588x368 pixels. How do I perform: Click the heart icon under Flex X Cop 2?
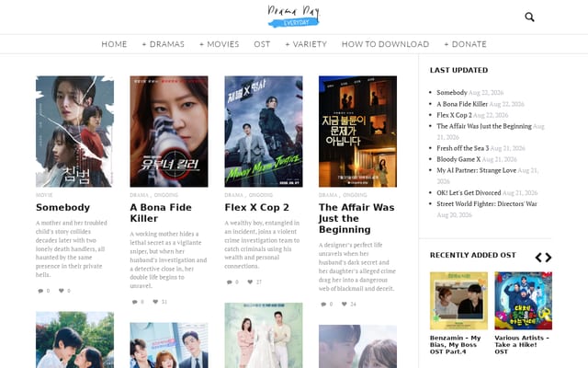tap(250, 282)
